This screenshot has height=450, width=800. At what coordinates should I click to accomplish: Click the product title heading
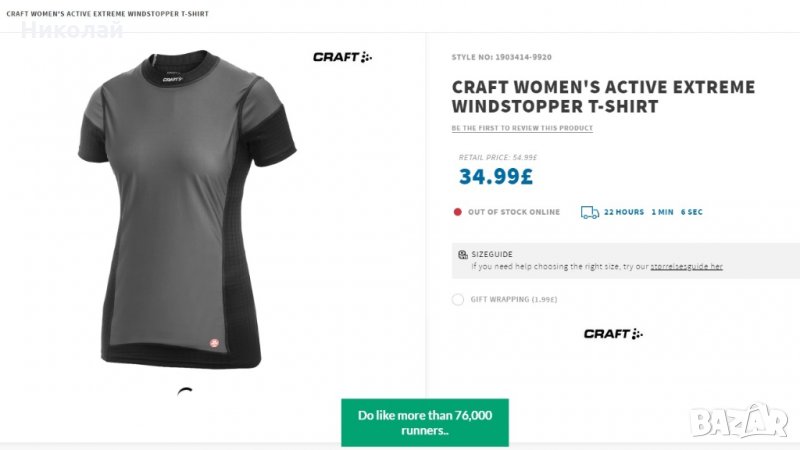[603, 96]
